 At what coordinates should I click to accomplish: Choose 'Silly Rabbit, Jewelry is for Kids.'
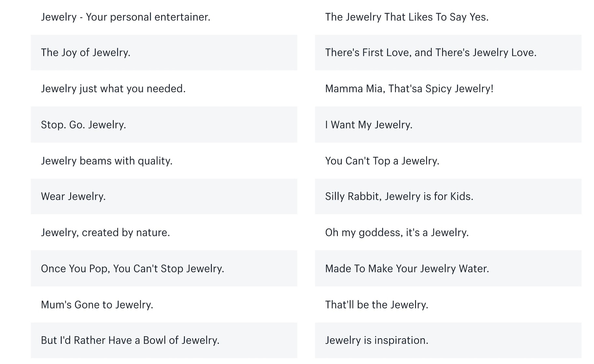click(399, 196)
